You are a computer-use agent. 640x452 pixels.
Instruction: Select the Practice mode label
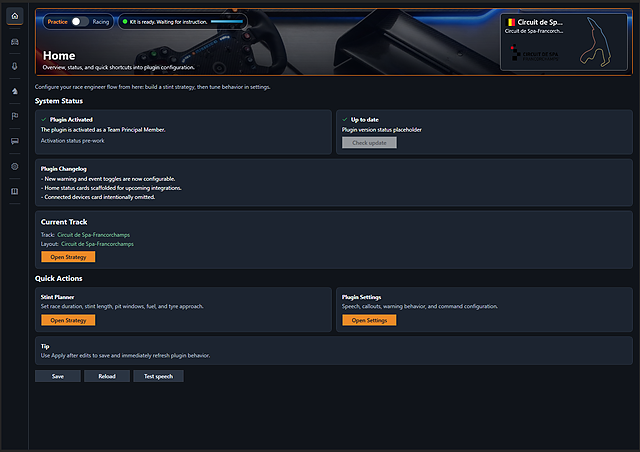[58, 22]
